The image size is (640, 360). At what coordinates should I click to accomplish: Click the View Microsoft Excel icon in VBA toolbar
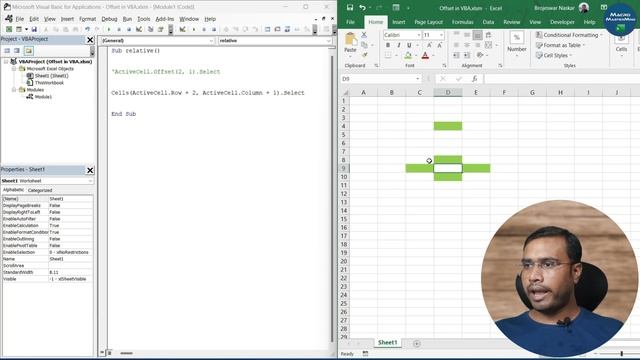click(9, 29)
